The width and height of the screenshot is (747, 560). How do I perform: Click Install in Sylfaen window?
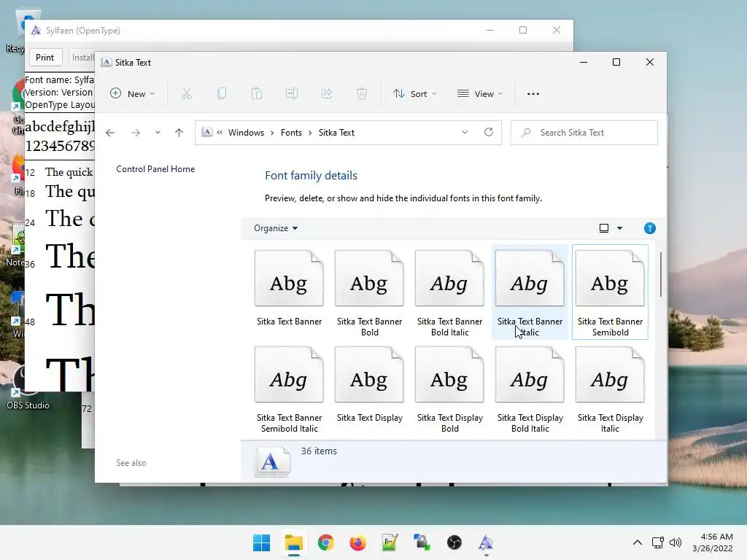[x=83, y=58]
